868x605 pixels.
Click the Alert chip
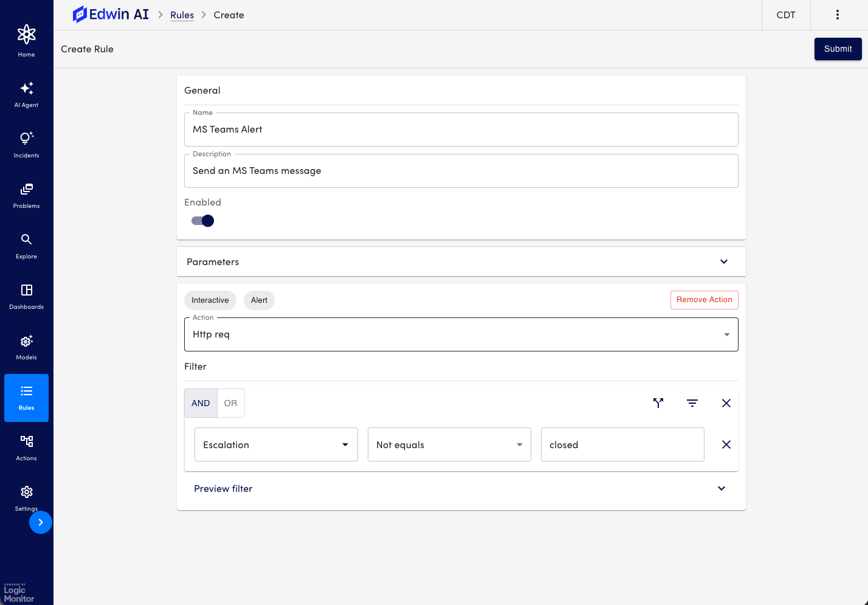pyautogui.click(x=259, y=300)
